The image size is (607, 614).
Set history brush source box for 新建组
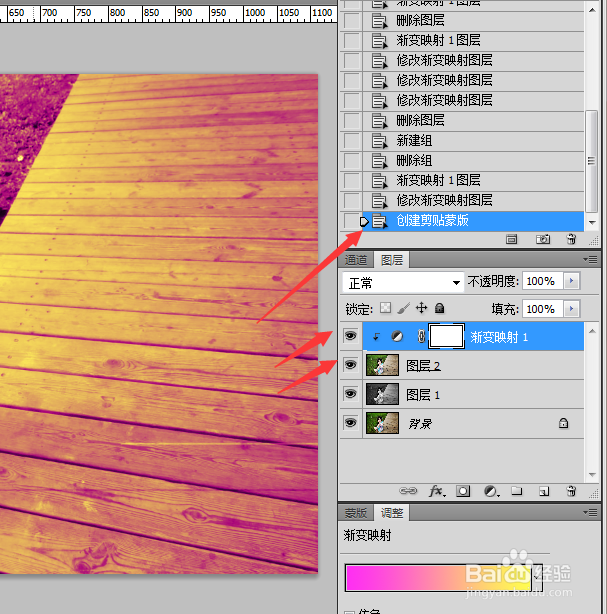coord(352,141)
